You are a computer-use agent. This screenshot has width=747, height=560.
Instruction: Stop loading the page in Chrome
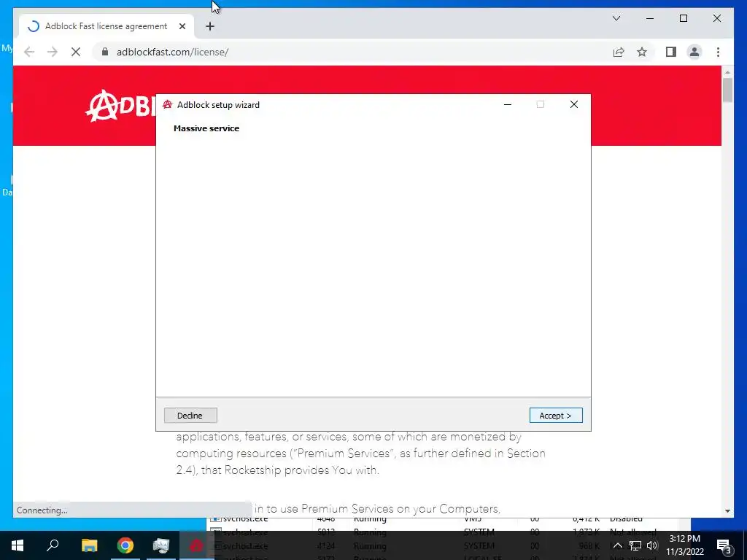coord(76,52)
